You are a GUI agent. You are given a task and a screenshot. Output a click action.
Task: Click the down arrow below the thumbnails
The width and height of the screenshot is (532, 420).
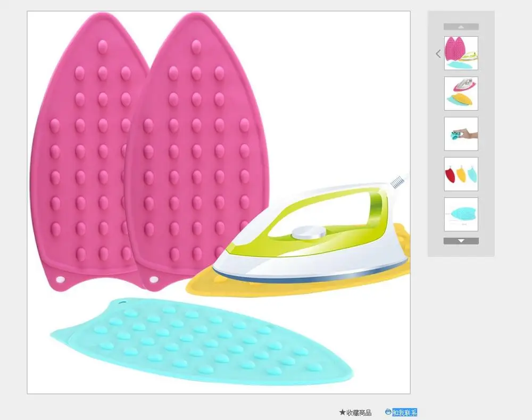tap(461, 241)
